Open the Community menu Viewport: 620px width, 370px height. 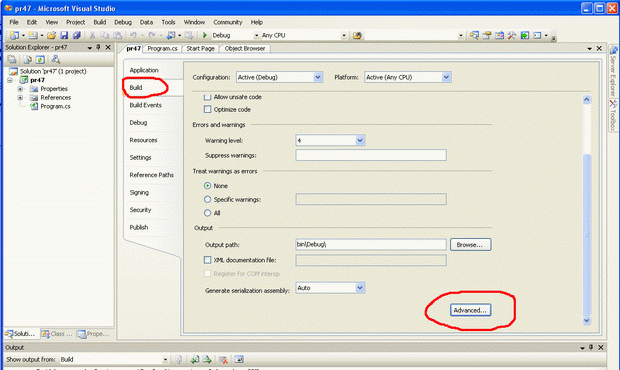[x=227, y=22]
